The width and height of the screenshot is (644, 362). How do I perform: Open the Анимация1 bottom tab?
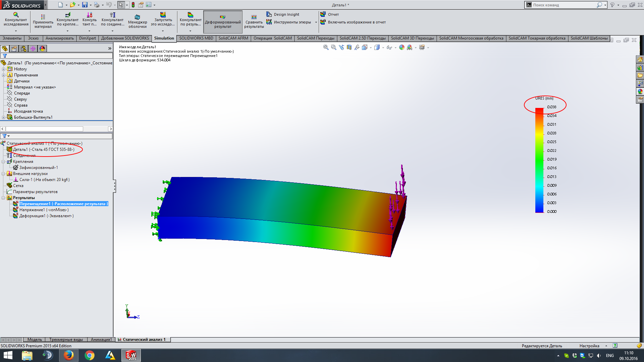click(x=101, y=340)
